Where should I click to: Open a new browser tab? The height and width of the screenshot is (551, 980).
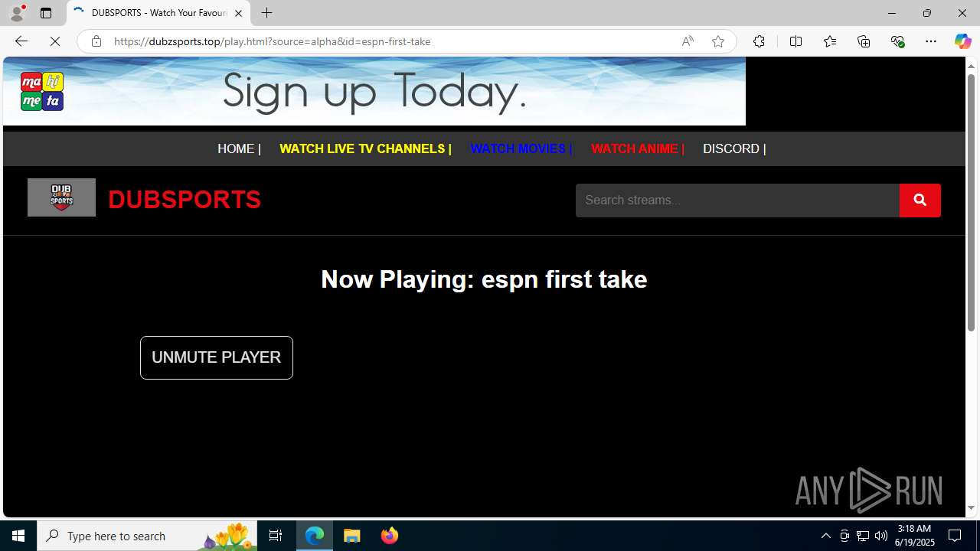tap(266, 13)
